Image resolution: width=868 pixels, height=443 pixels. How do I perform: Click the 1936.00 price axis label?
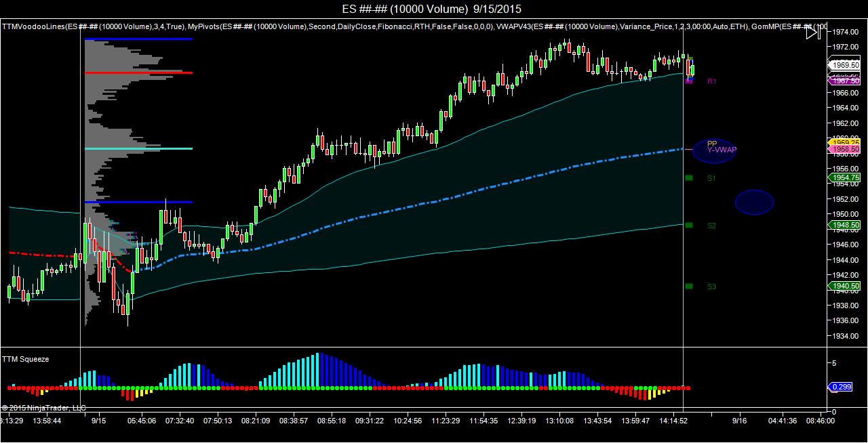tap(846, 321)
